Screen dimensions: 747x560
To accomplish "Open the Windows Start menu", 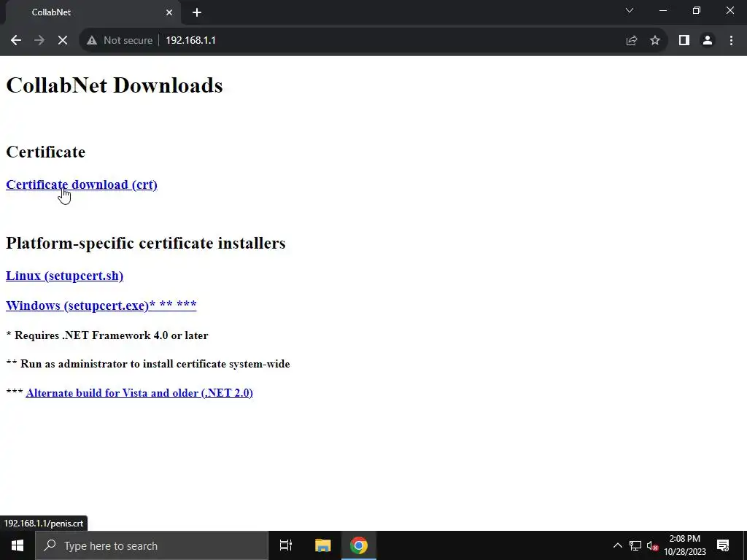I will pyautogui.click(x=18, y=545).
